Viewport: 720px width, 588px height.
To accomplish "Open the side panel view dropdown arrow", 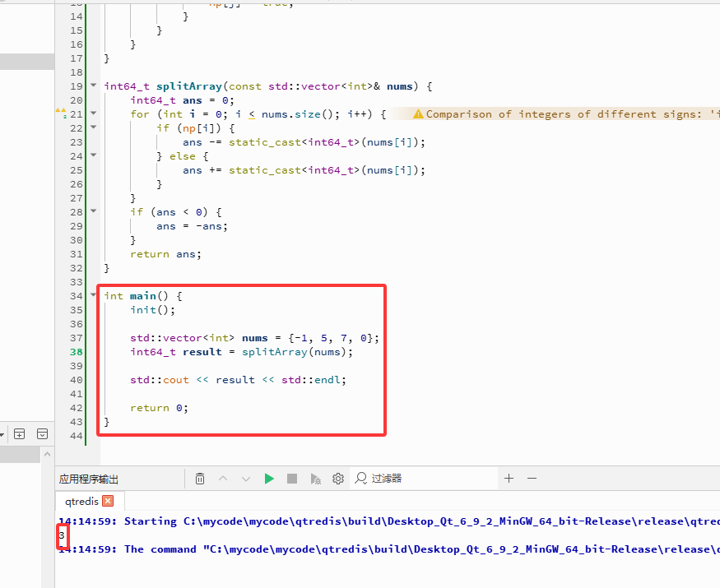I will pyautogui.click(x=2, y=434).
